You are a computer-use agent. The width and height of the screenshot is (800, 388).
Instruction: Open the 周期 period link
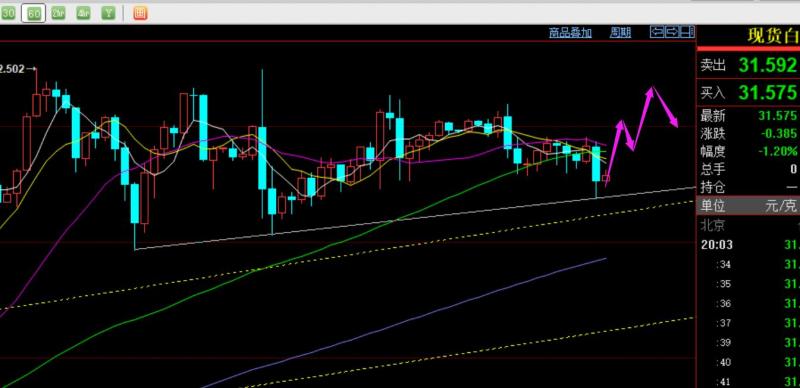click(620, 33)
